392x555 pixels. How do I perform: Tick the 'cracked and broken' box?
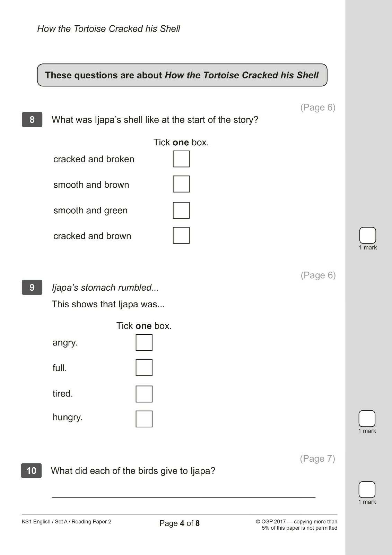tap(181, 159)
